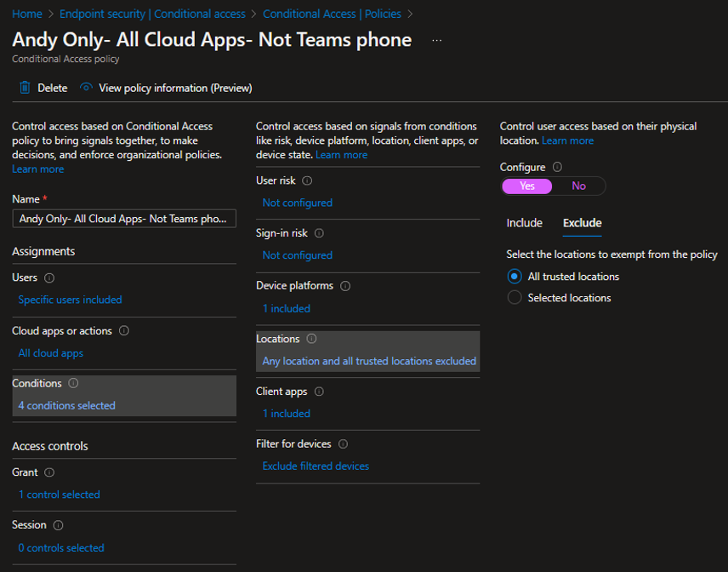Go to Conditional Access | Policies breadcrumb

(332, 14)
